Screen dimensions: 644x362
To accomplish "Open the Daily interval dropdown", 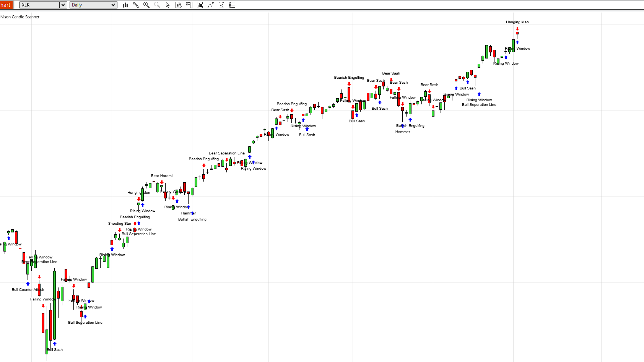I will coord(93,5).
